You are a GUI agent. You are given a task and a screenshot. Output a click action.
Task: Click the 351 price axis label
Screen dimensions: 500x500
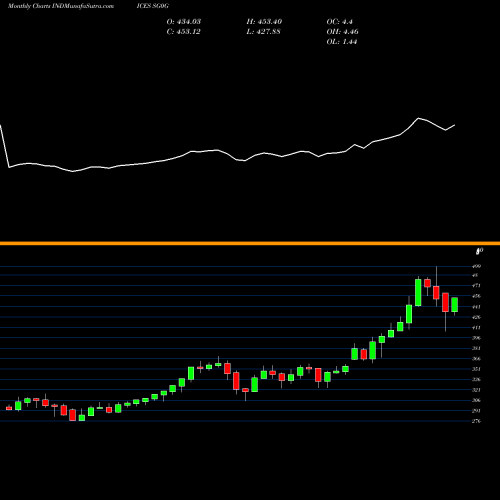[x=476, y=369]
